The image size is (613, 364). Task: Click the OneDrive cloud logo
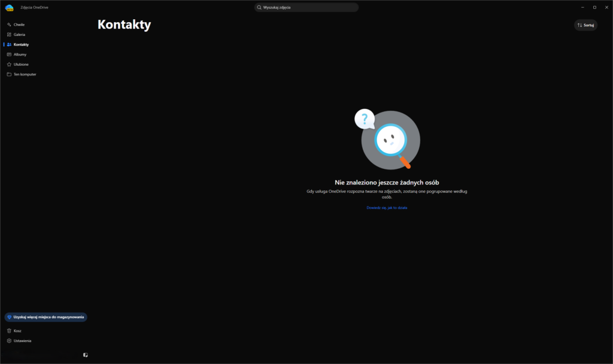point(10,8)
